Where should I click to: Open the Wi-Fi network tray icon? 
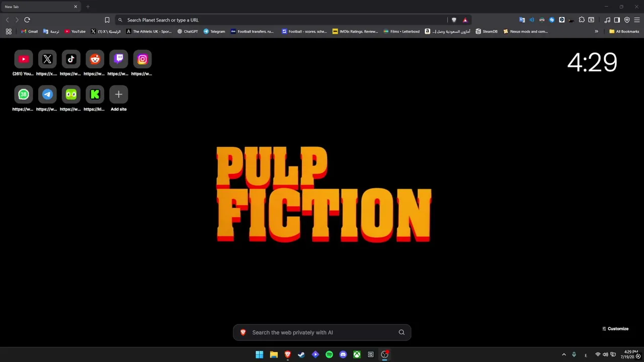coord(598,354)
